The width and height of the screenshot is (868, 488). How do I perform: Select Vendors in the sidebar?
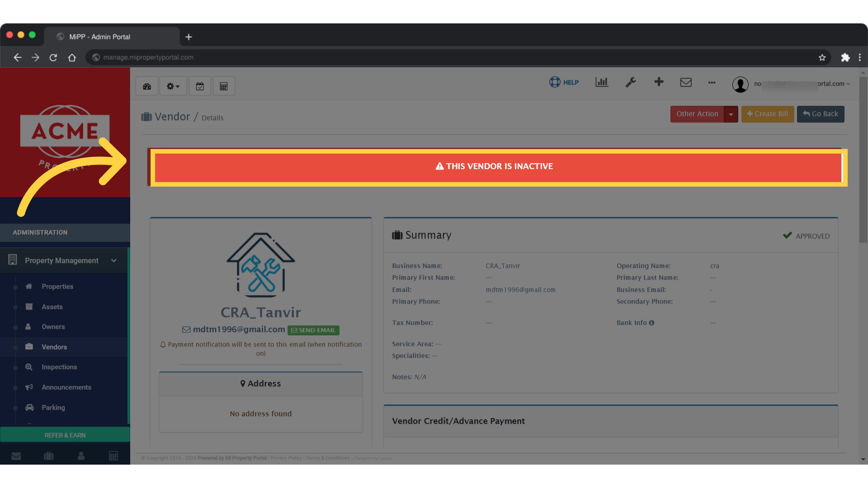(54, 347)
